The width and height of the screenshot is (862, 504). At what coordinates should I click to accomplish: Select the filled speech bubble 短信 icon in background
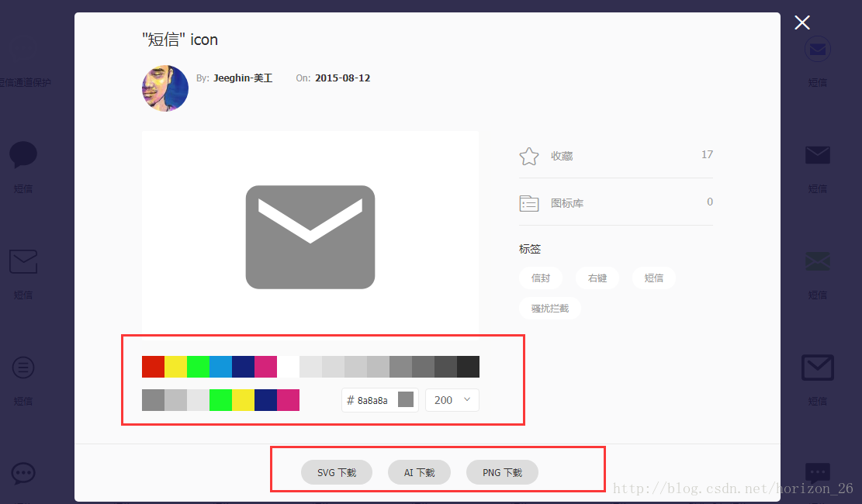23,154
